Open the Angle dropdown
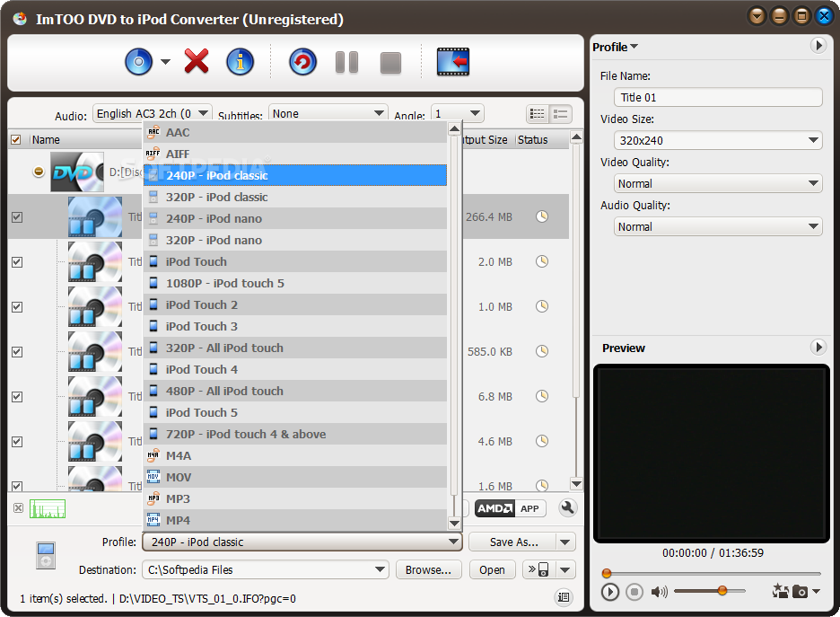 click(x=457, y=114)
